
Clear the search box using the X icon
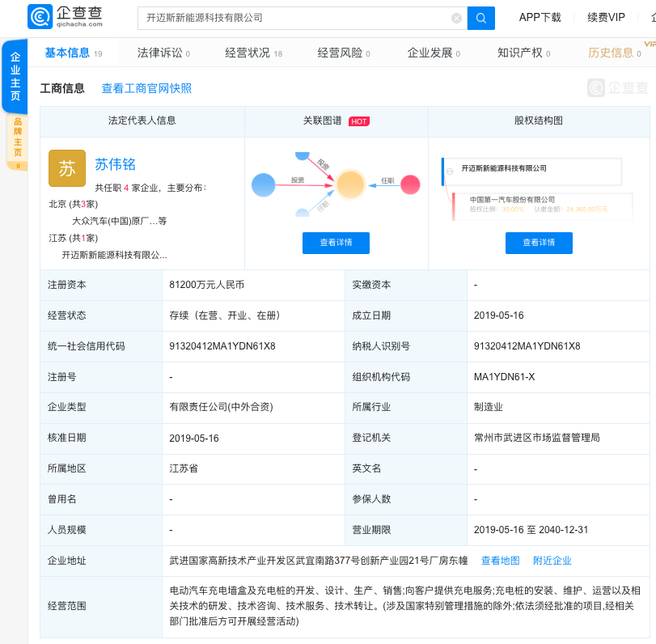(455, 18)
